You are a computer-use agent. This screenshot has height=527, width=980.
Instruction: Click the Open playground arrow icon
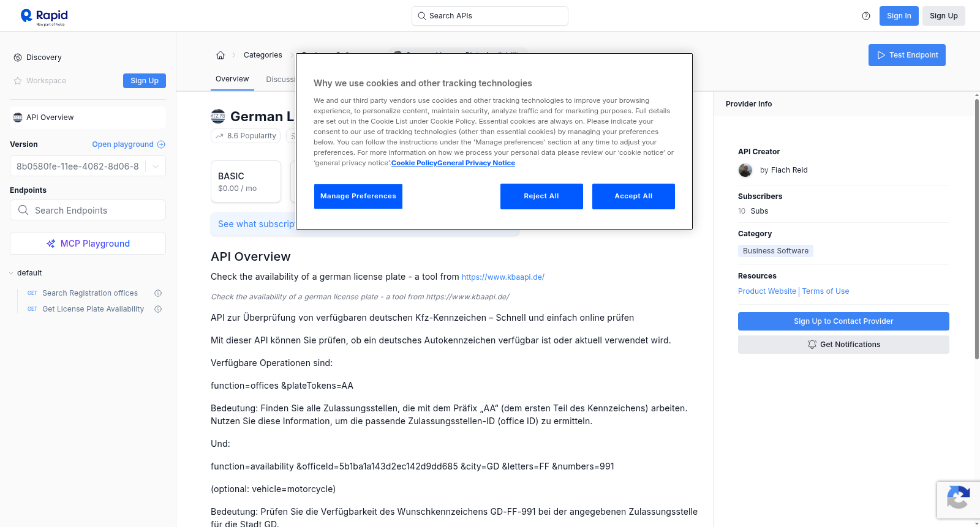tap(161, 144)
